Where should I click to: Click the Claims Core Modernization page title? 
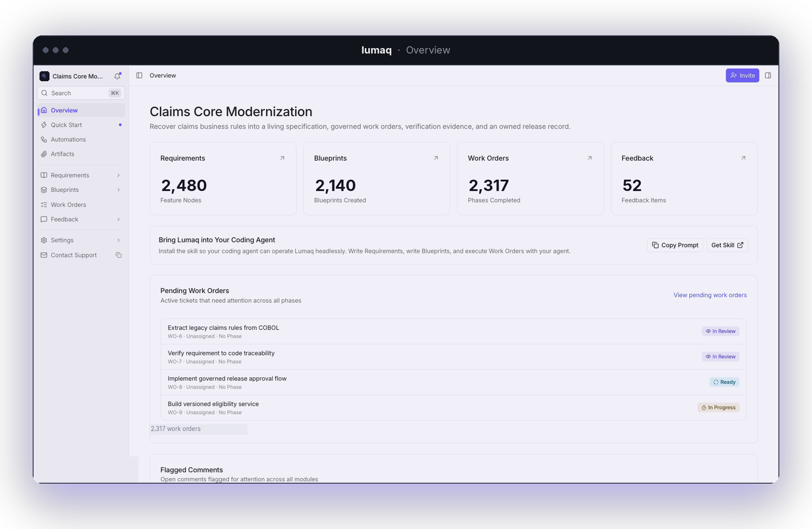pos(231,111)
